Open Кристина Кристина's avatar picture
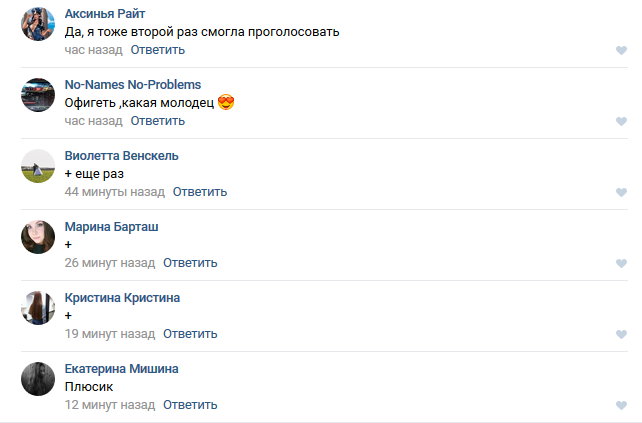Viewport: 642px width, 423px height. (x=38, y=308)
